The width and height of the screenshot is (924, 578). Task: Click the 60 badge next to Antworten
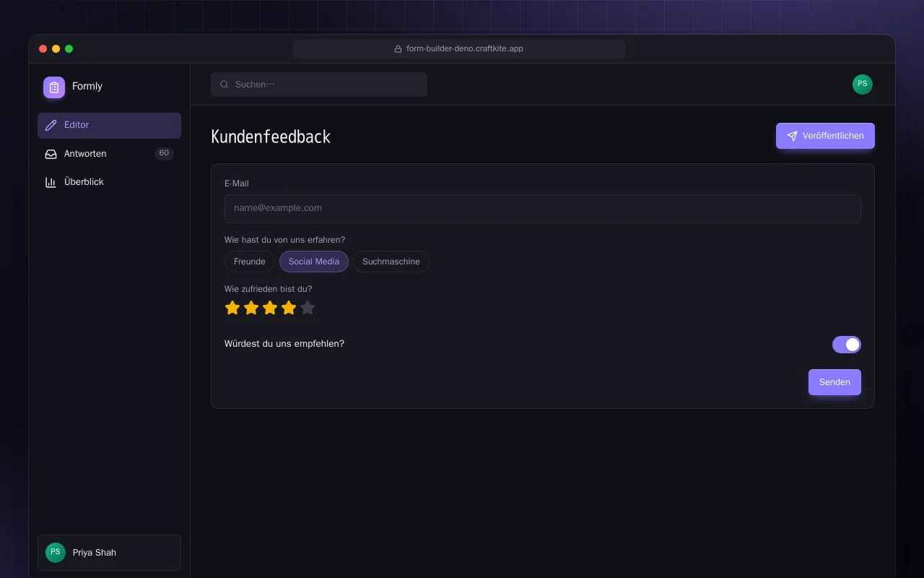[164, 153]
